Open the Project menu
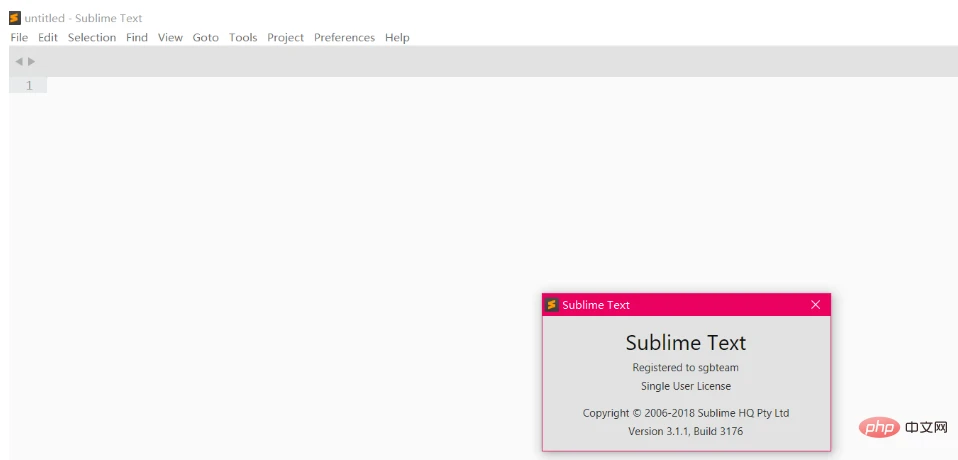Viewport: 958px width, 460px height. (285, 37)
